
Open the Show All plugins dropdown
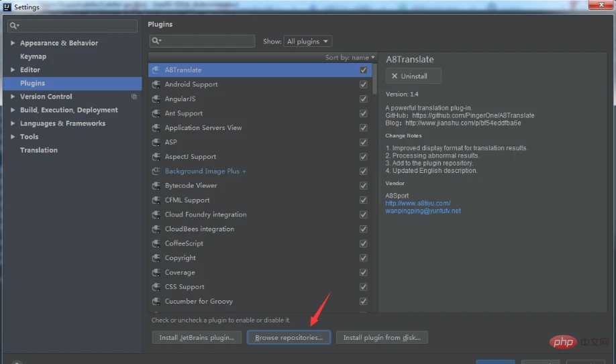click(307, 42)
